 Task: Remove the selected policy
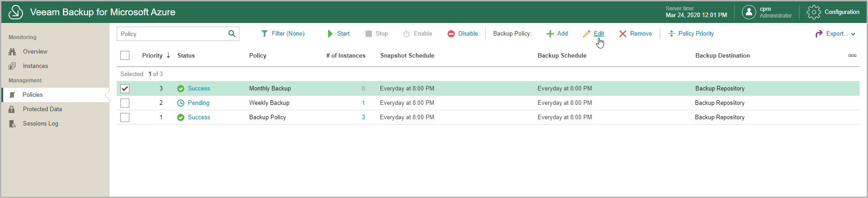tap(635, 34)
